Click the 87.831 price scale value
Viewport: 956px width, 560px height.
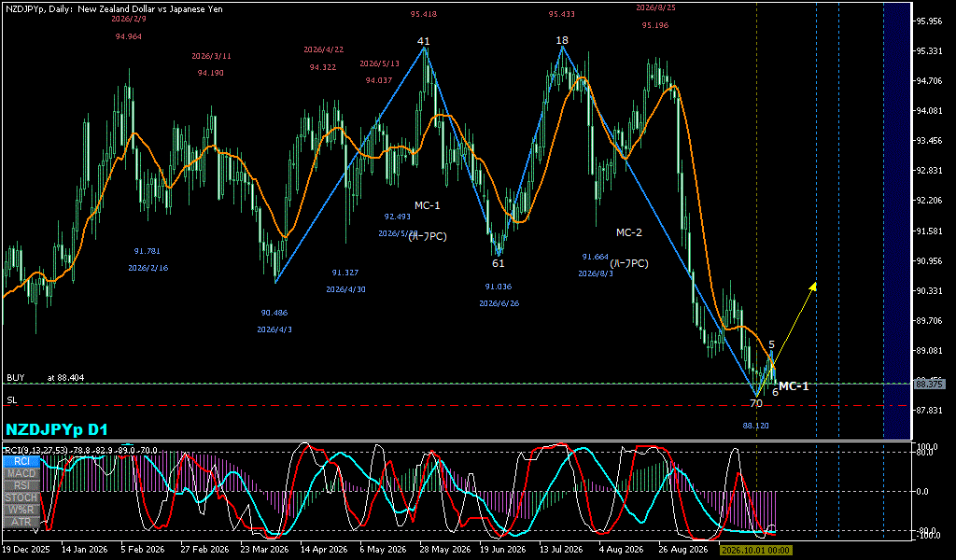tap(929, 411)
